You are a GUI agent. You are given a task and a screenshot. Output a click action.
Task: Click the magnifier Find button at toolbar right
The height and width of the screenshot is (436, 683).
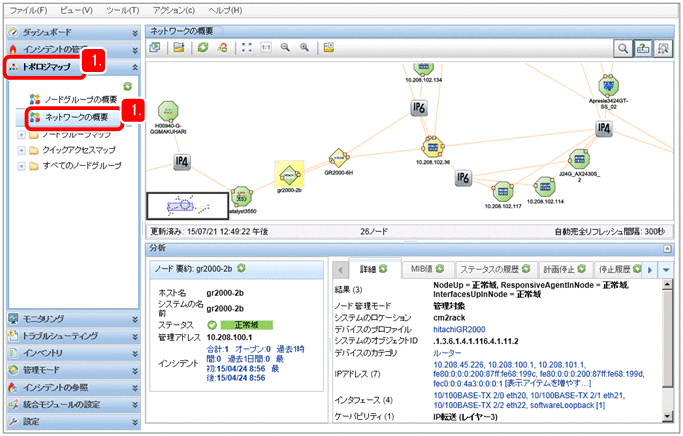coord(623,48)
